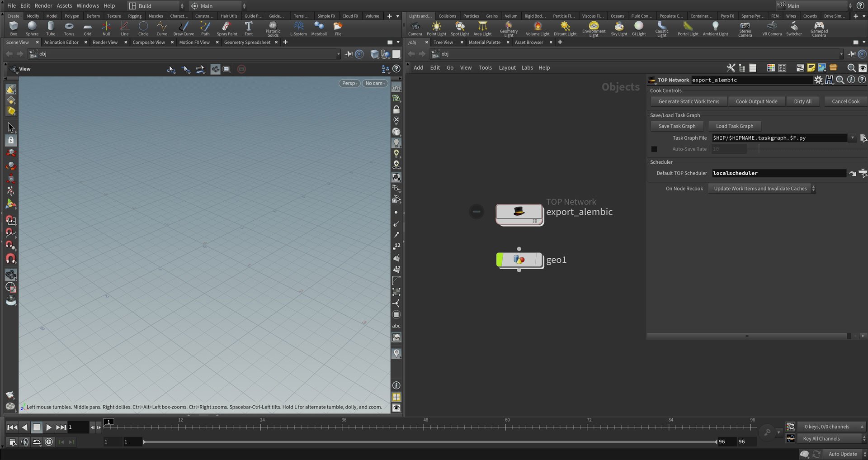Jump to first frame button
Image resolution: width=868 pixels, height=460 pixels.
click(x=12, y=427)
